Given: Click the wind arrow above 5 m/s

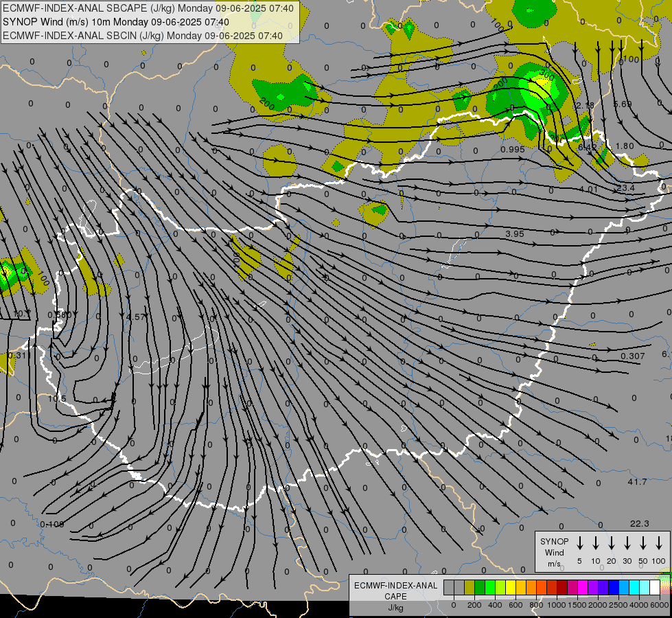Looking at the screenshot, I should click(580, 542).
